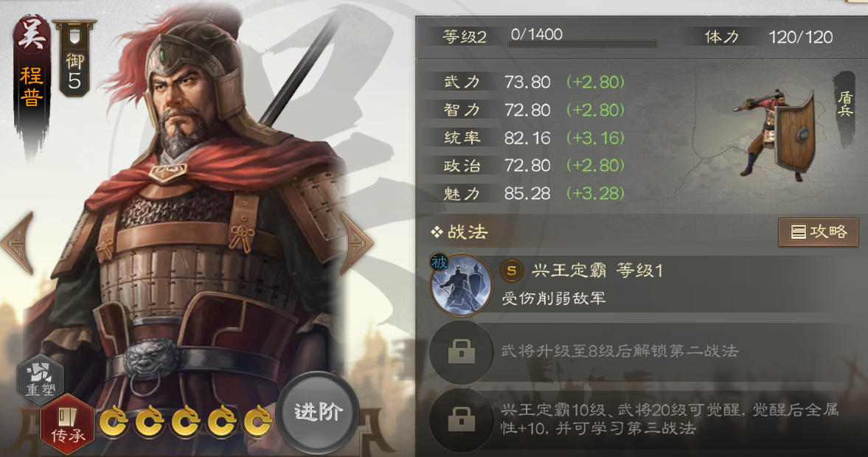Open the 传承 inheritance hexagon icon
868x457 pixels.
click(x=67, y=425)
